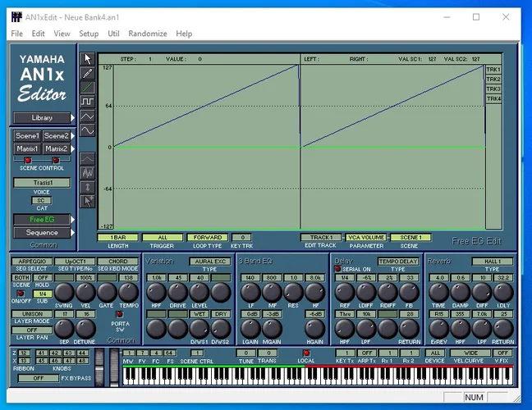Viewport: 532px width, 410px height.
Task: Click the random noise tool
Action: click(x=87, y=173)
